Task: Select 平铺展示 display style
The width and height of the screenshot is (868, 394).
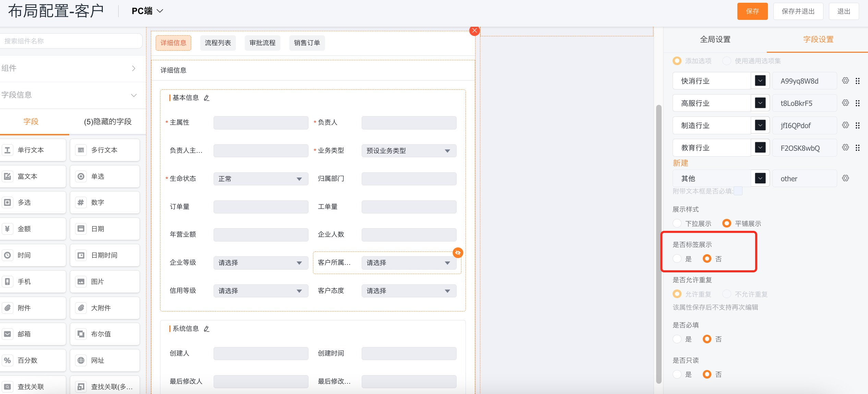Action: click(x=727, y=223)
